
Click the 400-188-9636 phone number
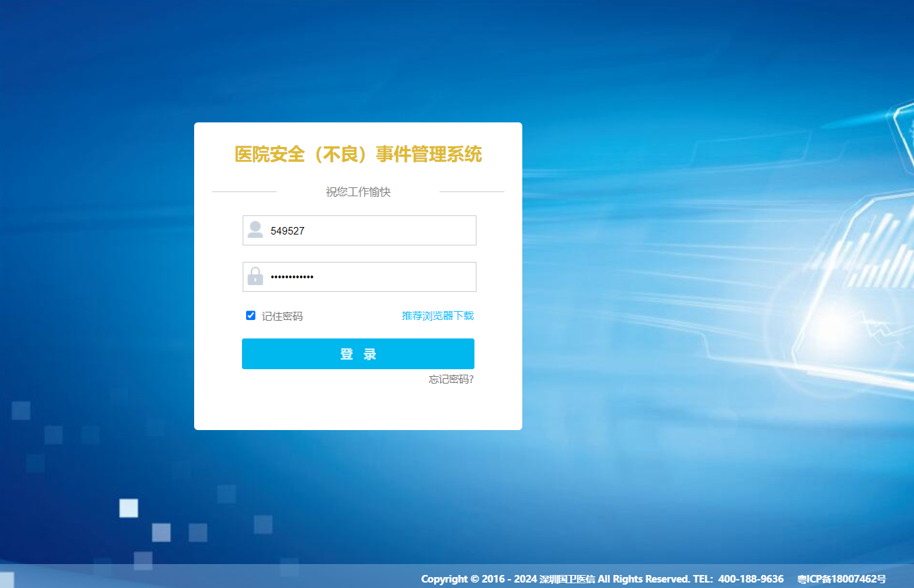751,579
